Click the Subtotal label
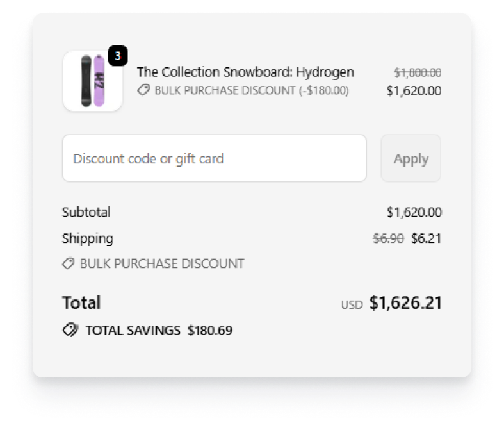Screen dimensions: 504x430 point(86,212)
